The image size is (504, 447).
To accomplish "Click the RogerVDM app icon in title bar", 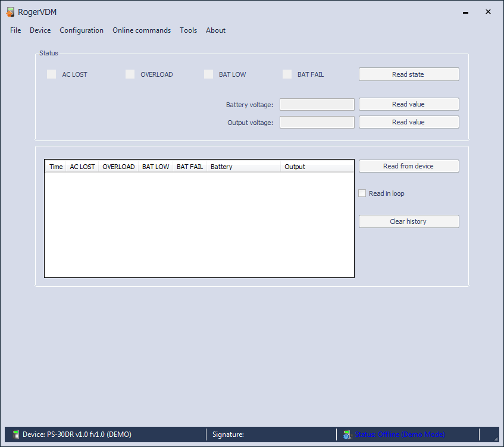I will [x=10, y=12].
